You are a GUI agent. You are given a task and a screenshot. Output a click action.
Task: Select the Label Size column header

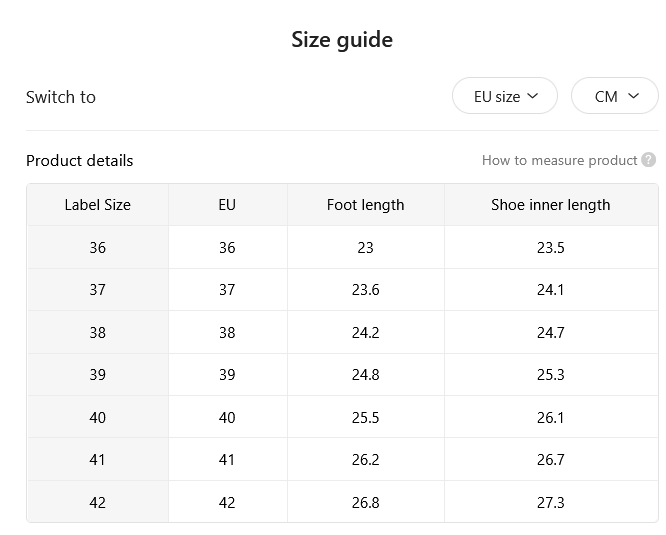click(x=98, y=205)
